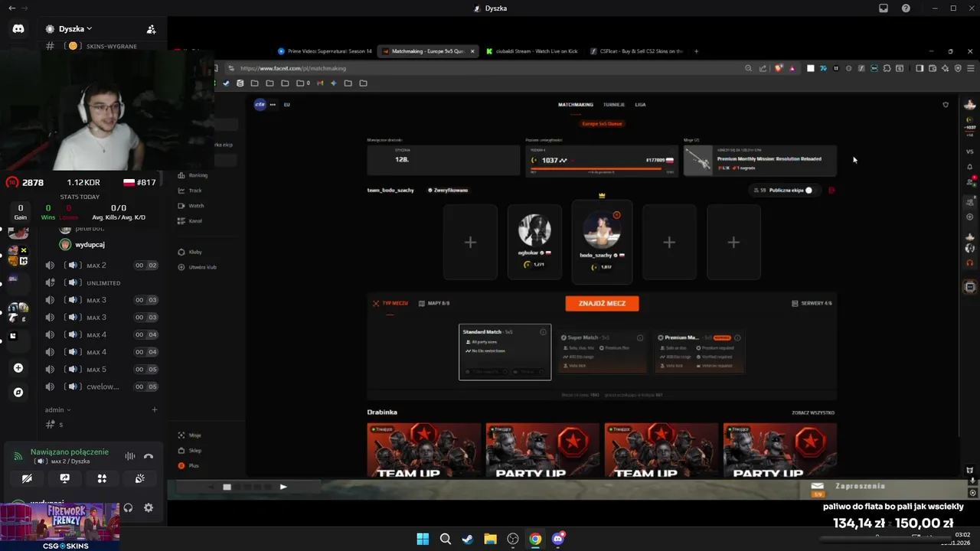Close the Matchmaking browser tab
980x551 pixels.
(472, 51)
